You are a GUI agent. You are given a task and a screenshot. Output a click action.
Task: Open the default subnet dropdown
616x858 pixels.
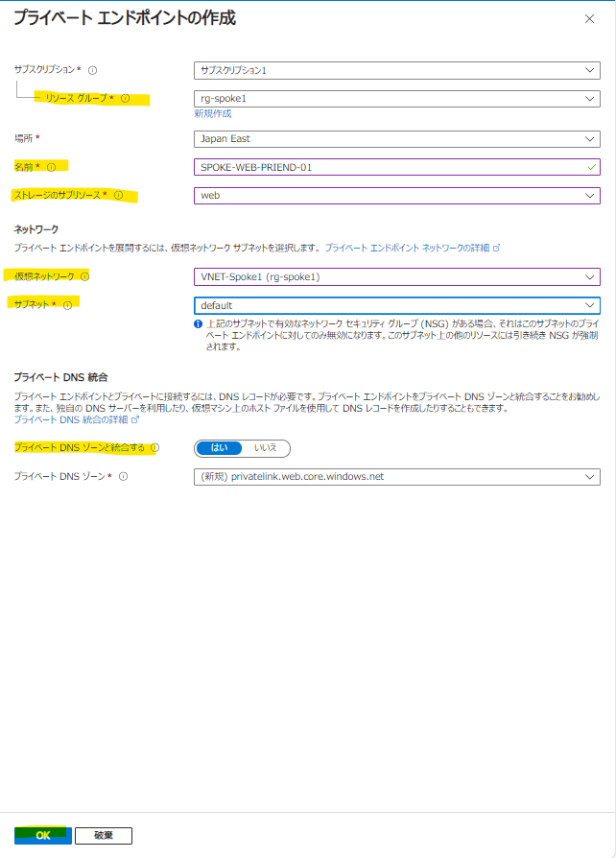pyautogui.click(x=397, y=305)
